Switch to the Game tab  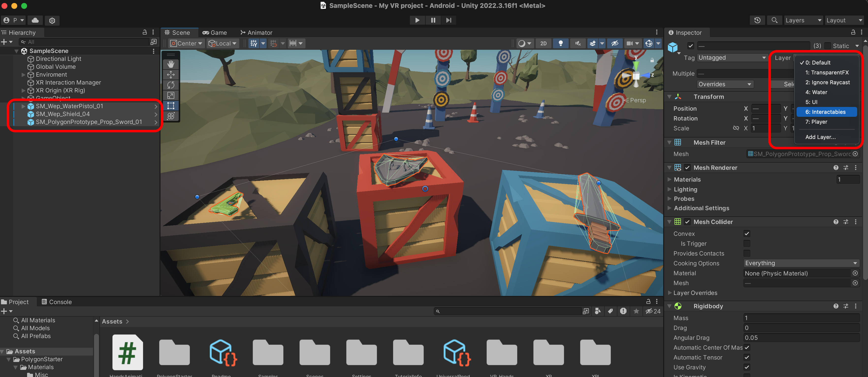[x=215, y=33]
